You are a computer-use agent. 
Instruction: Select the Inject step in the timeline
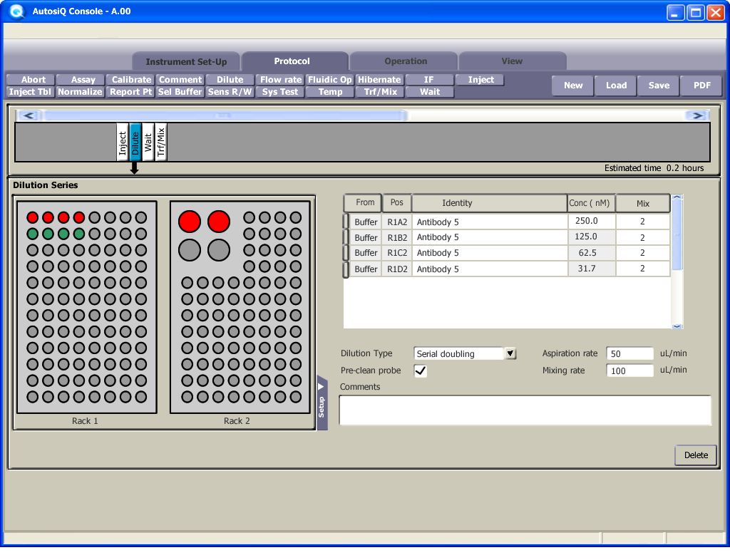[123, 142]
